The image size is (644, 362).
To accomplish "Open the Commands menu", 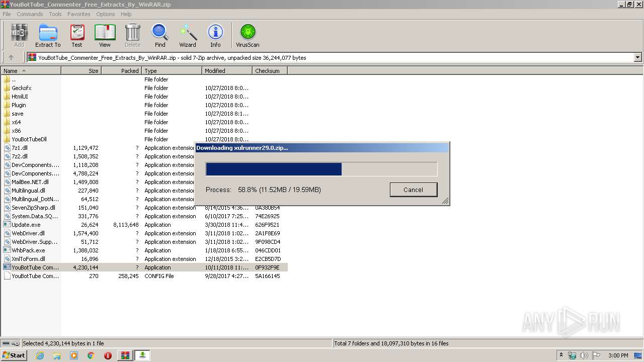I will coord(30,14).
